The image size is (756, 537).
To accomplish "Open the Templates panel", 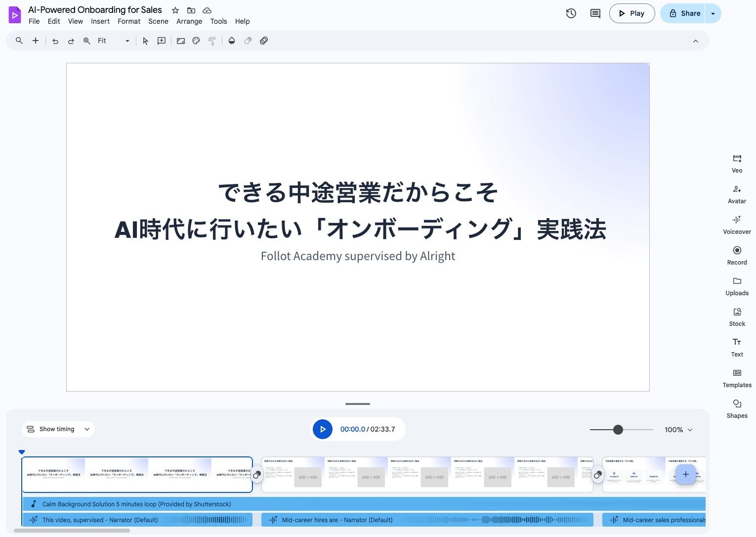I will tap(737, 377).
